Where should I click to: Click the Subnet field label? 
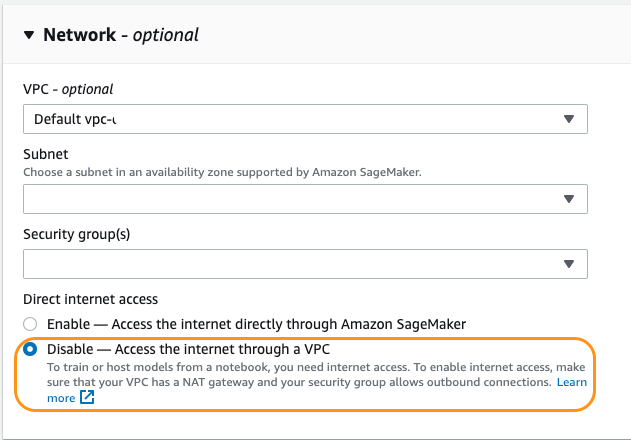(x=45, y=155)
